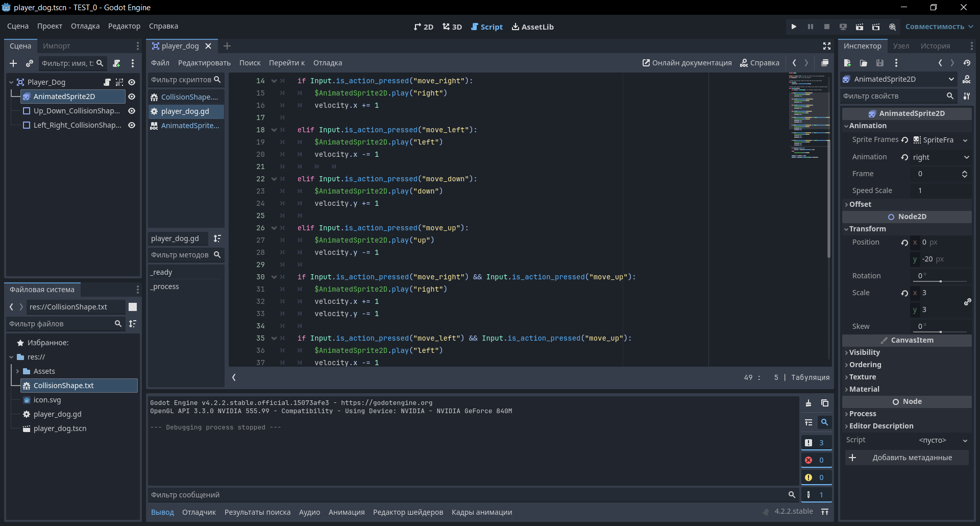The height and width of the screenshot is (526, 980).
Task: Switch to the Отладчик bottom tab
Action: tap(199, 512)
